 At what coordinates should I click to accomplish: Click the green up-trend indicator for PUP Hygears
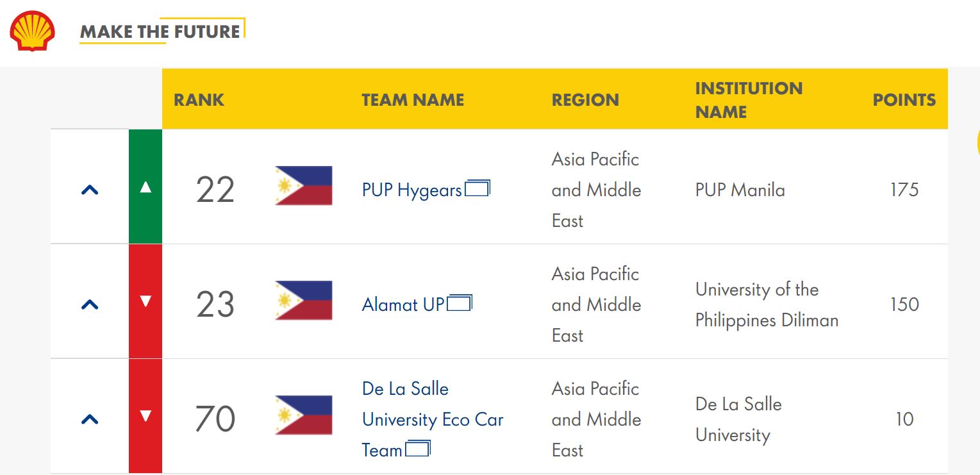145,187
